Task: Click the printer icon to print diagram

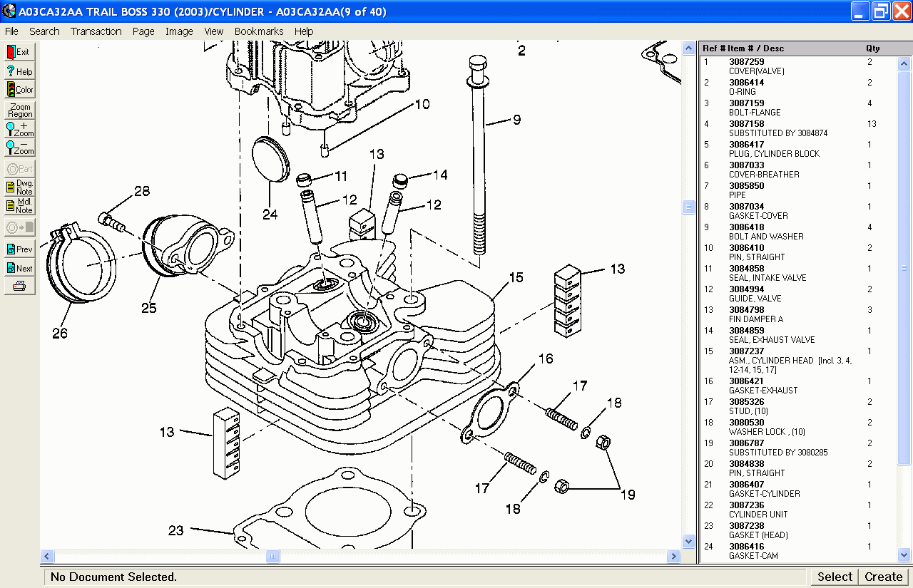Action: 19,287
